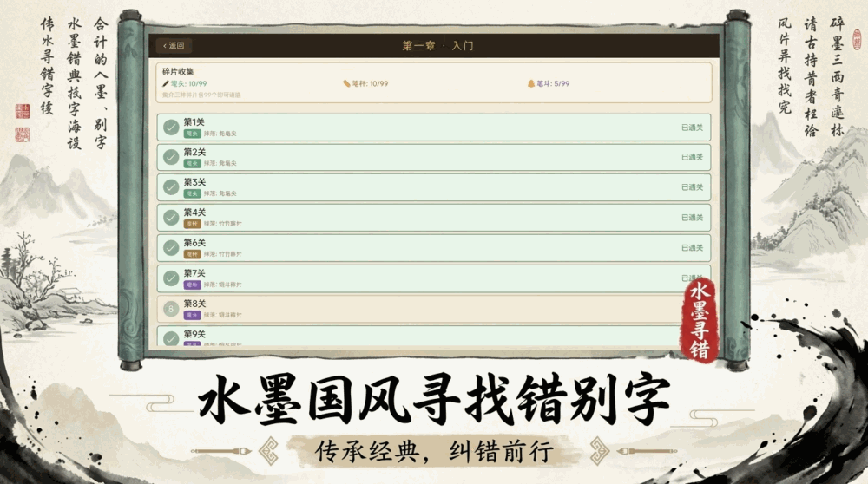This screenshot has height=484, width=868.
Task: Open level 第1关
Action: 433,128
